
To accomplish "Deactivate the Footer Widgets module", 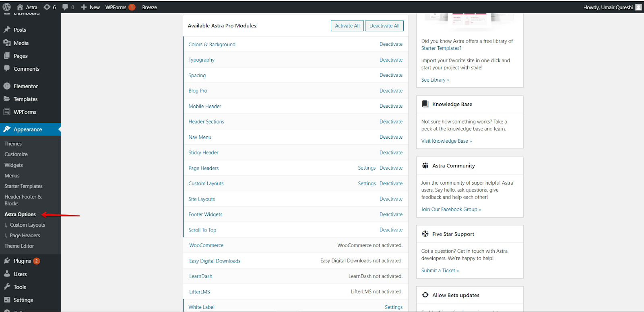I will (391, 214).
